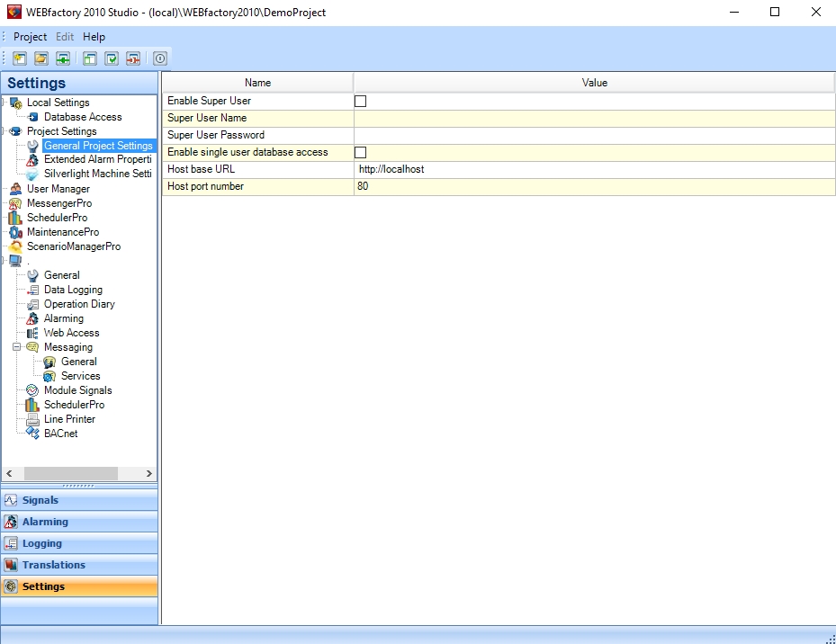Click the red arrow export toolbar icon
Image resolution: width=836 pixels, height=644 pixels.
pos(133,58)
